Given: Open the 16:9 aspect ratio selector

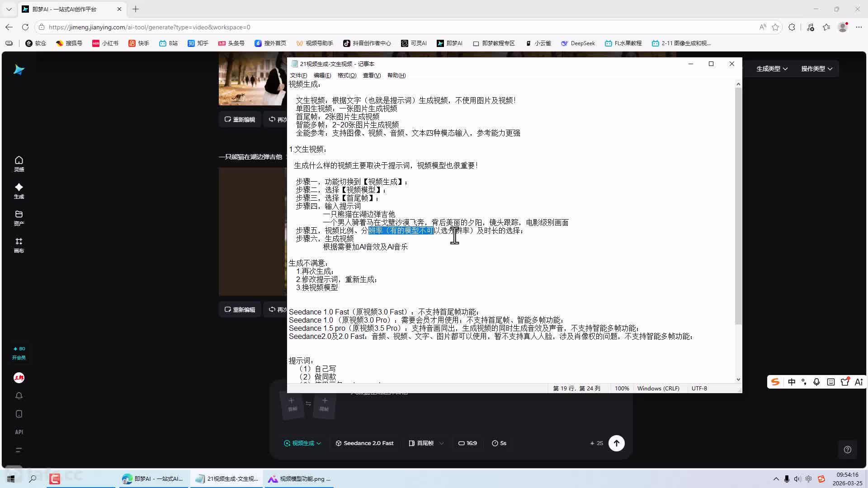Looking at the screenshot, I should coord(467,443).
